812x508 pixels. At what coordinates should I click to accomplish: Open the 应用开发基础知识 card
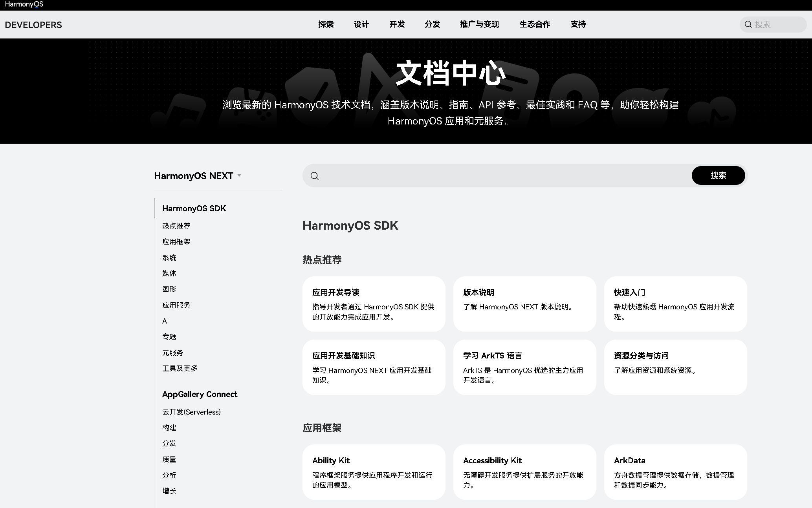click(x=374, y=367)
